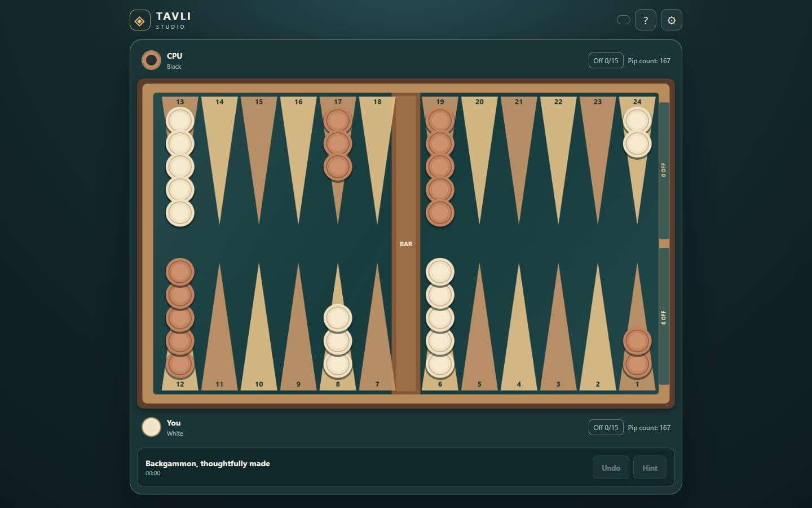Image resolution: width=812 pixels, height=508 pixels.
Task: Click your "Off 0/15" badge beside You
Action: [x=606, y=427]
